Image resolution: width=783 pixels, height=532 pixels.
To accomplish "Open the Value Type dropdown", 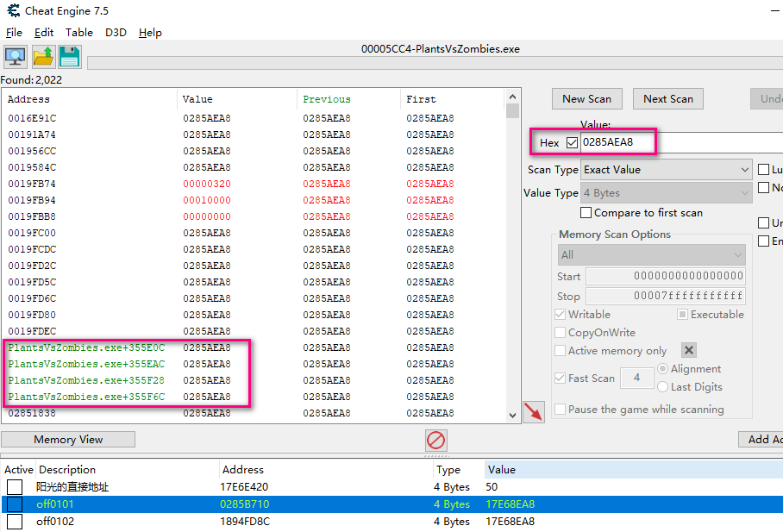I will click(666, 193).
